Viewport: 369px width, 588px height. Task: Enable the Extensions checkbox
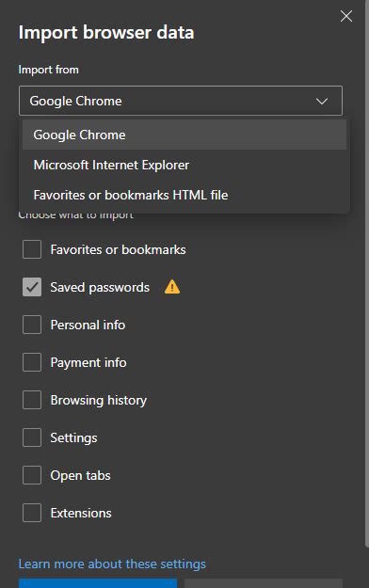pyautogui.click(x=32, y=513)
